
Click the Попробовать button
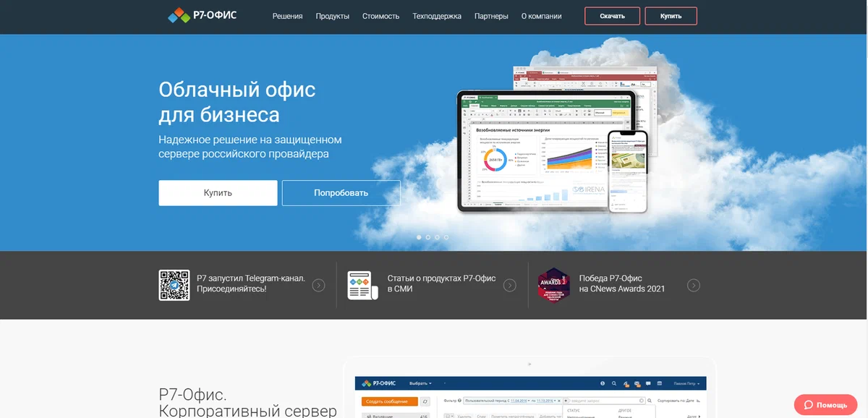[341, 193]
